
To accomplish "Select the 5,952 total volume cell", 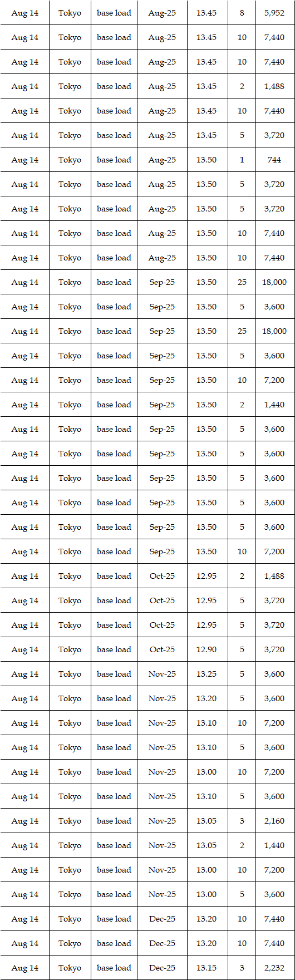I will tap(274, 13).
